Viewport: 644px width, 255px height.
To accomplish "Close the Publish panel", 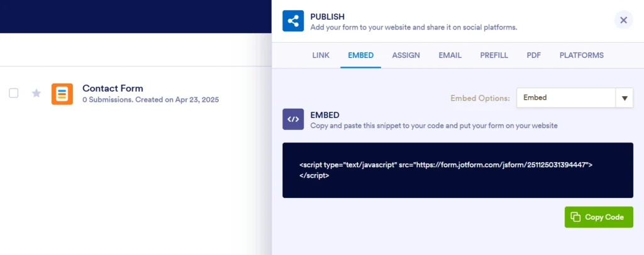I will point(623,20).
